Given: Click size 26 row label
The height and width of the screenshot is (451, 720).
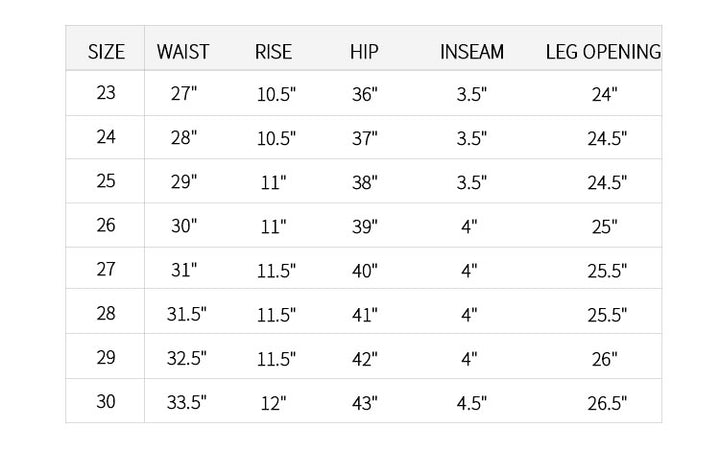Looking at the screenshot, I should [x=106, y=225].
